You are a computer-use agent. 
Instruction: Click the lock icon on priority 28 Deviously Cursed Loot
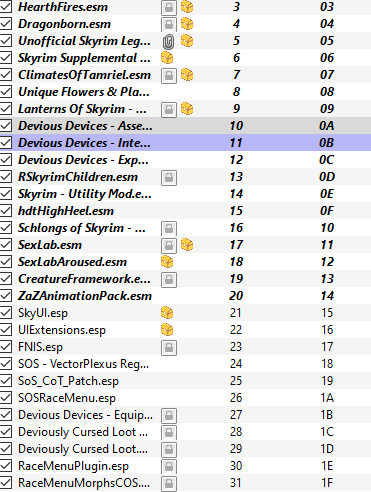click(169, 432)
